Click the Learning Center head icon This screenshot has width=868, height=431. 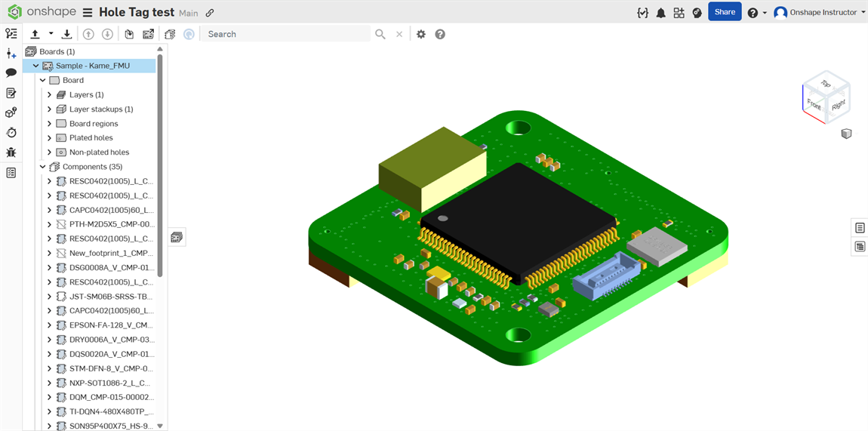pos(697,13)
